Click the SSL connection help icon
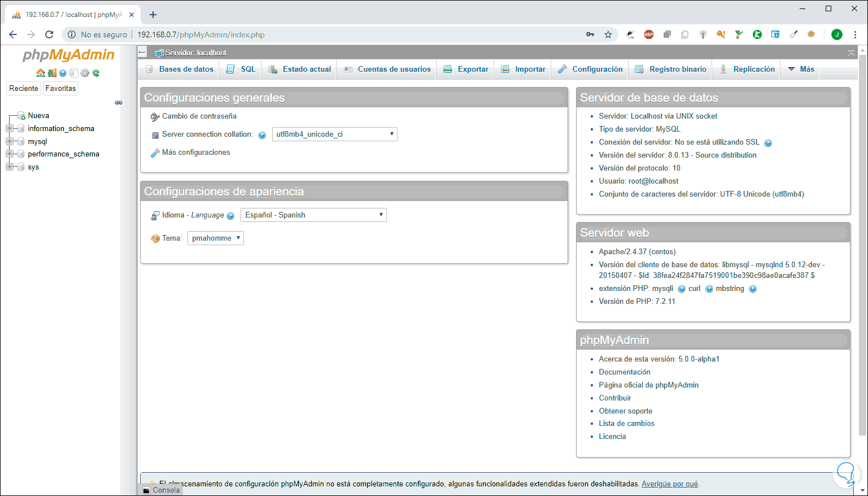The image size is (868, 496). [768, 143]
